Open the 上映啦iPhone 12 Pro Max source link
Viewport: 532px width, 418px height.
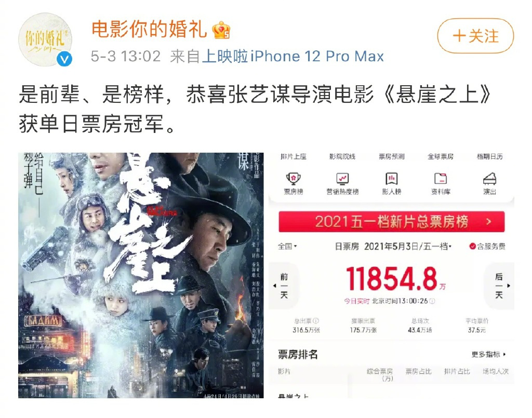click(x=293, y=56)
